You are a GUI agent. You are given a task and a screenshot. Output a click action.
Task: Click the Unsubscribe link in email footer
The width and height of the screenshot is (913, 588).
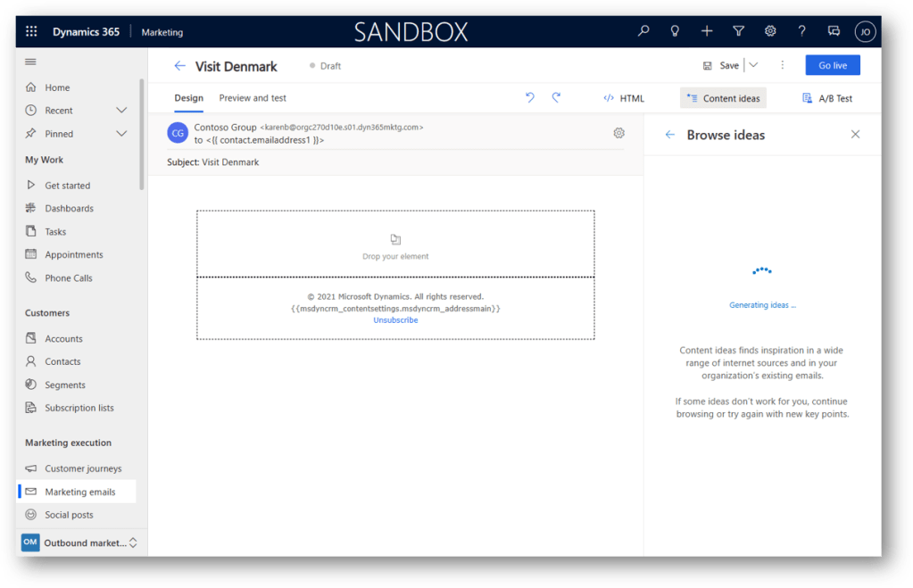[395, 320]
